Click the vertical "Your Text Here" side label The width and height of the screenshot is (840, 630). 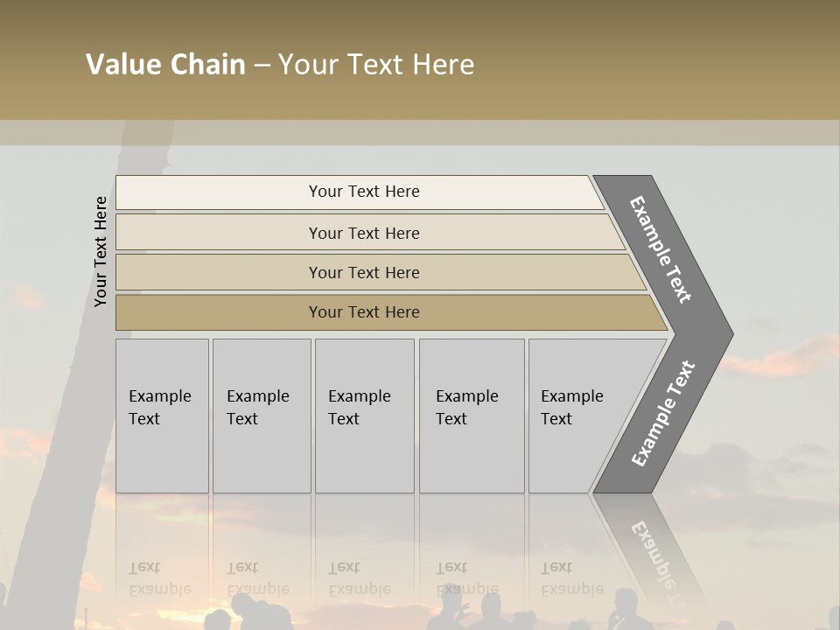point(101,251)
